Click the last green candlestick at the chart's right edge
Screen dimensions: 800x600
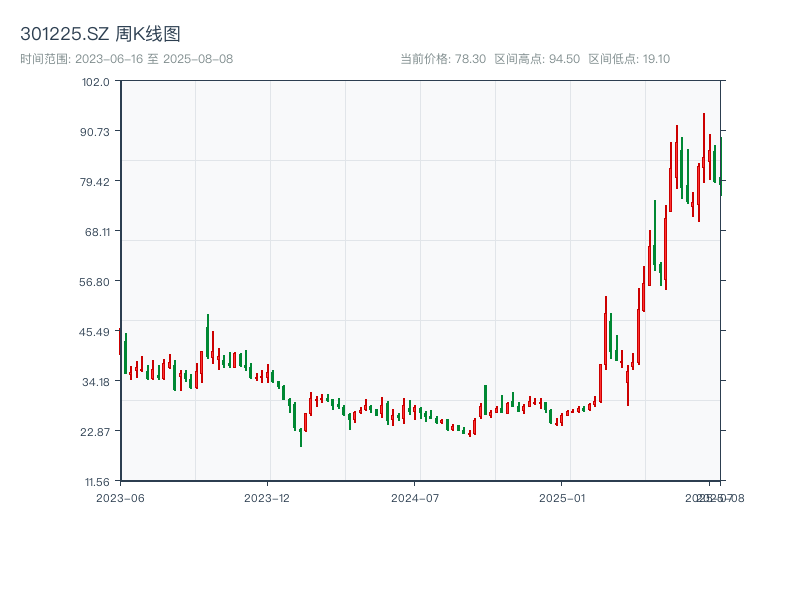coord(721,166)
